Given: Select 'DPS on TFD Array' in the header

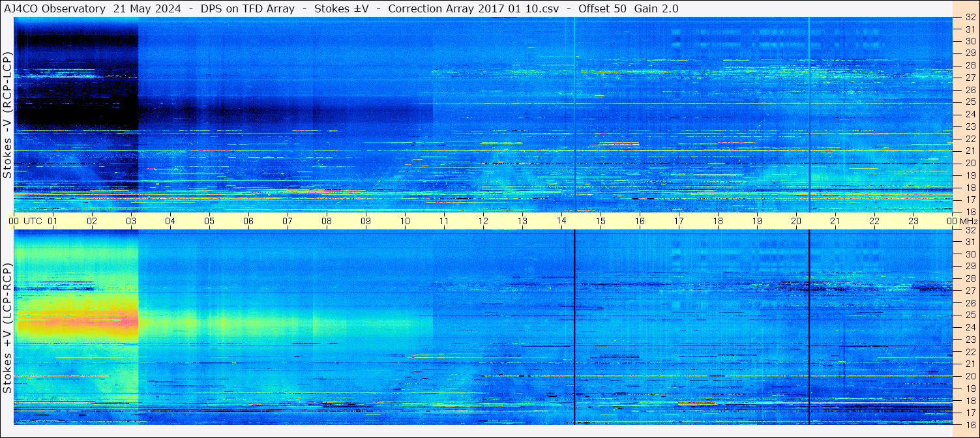Looking at the screenshot, I should (247, 9).
